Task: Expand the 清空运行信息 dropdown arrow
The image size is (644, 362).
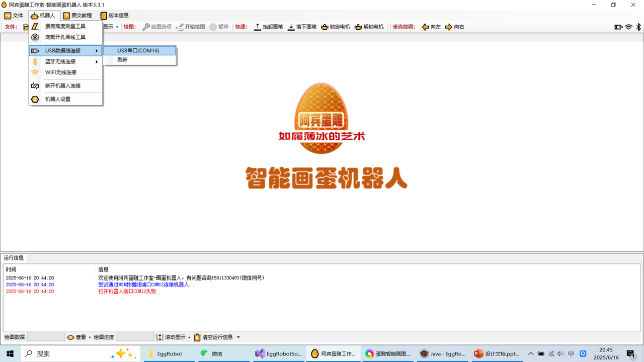Action: 238,337
